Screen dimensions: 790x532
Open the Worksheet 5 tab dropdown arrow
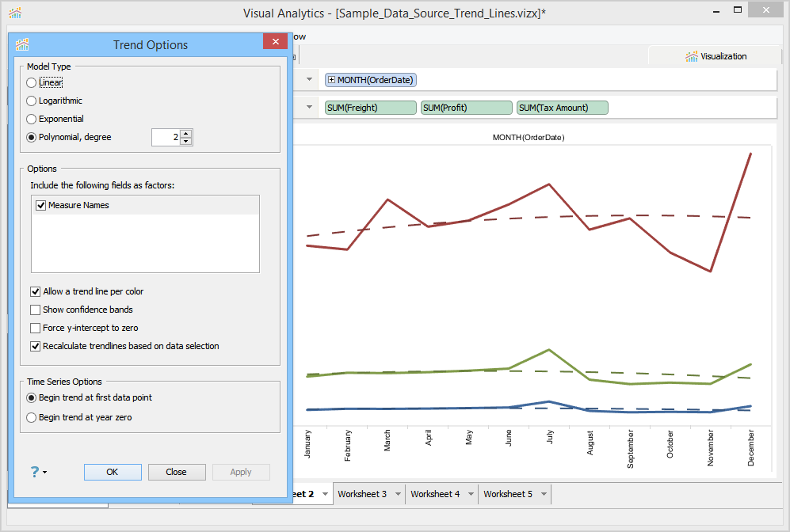coord(544,494)
